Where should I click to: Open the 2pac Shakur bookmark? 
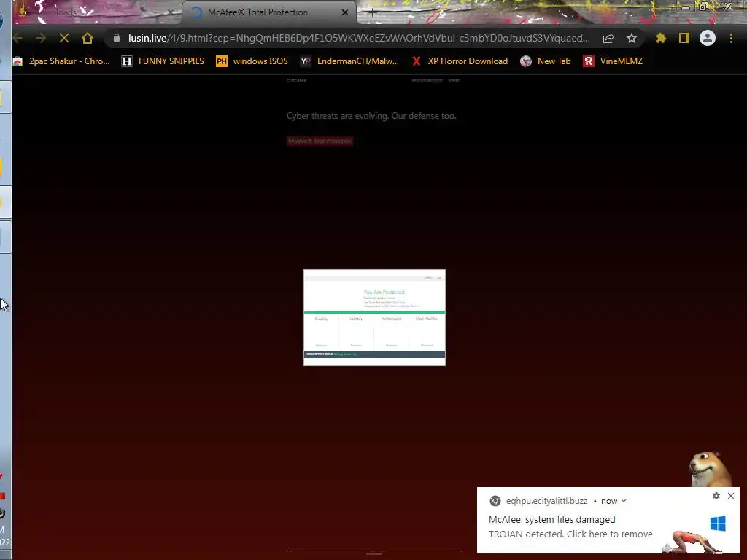61,61
